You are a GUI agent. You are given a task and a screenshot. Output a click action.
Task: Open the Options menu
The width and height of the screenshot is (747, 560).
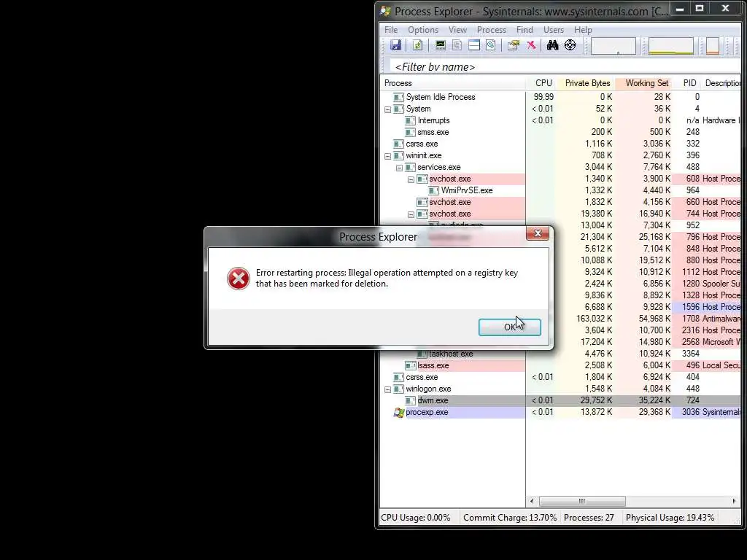[x=423, y=30]
